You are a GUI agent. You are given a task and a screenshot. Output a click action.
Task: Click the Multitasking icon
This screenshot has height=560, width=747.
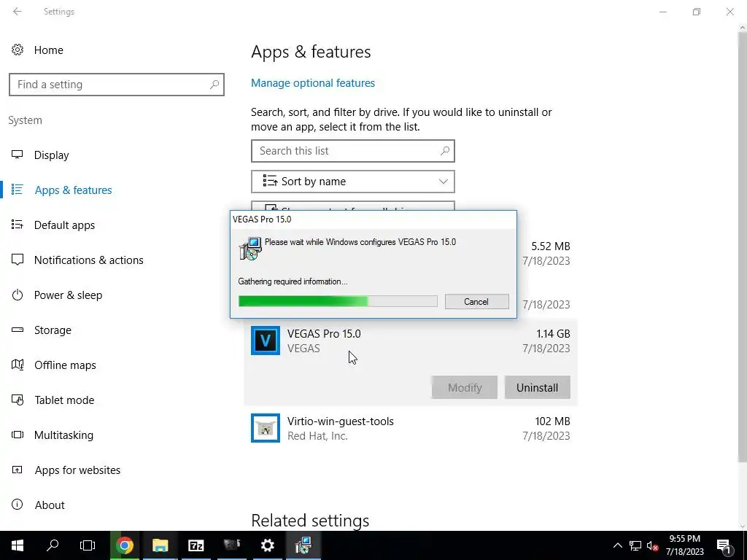pos(18,435)
